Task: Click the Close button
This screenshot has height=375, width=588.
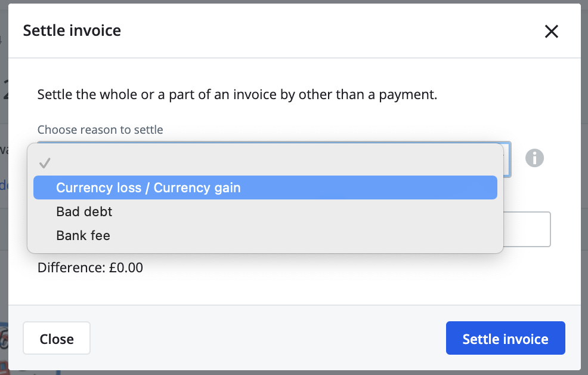Action: [x=56, y=338]
